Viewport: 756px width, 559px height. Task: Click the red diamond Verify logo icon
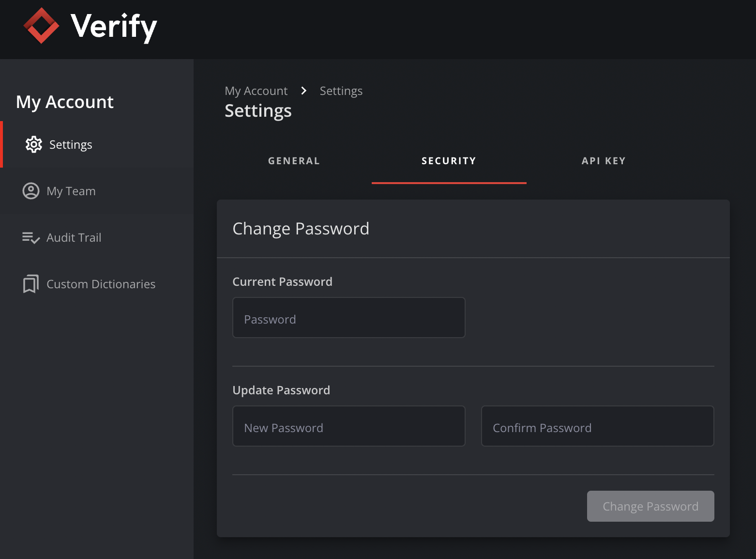pyautogui.click(x=42, y=26)
